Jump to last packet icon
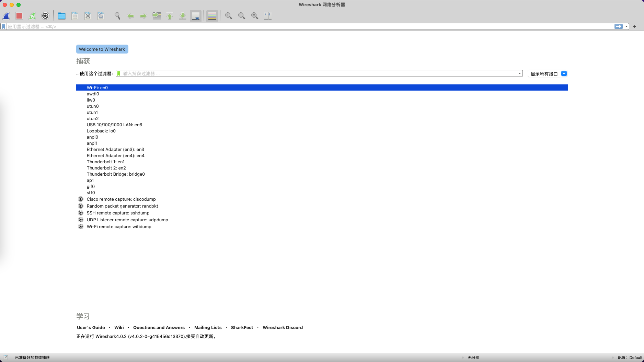 183,16
